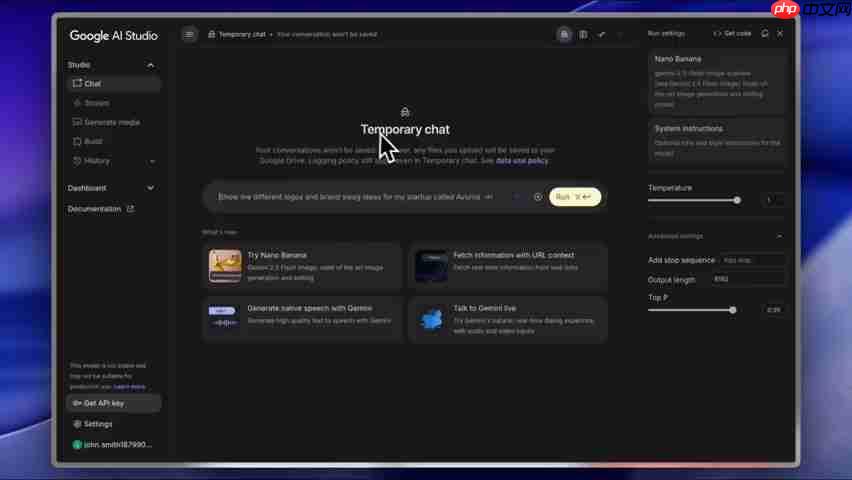Expand the Dashboard section

click(x=111, y=188)
